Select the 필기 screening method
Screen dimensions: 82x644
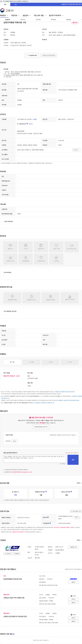tap(50, 362)
